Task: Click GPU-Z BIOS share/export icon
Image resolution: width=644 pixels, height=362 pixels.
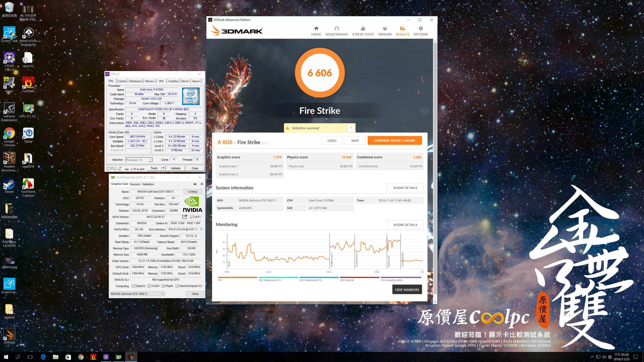Action: (x=185, y=217)
